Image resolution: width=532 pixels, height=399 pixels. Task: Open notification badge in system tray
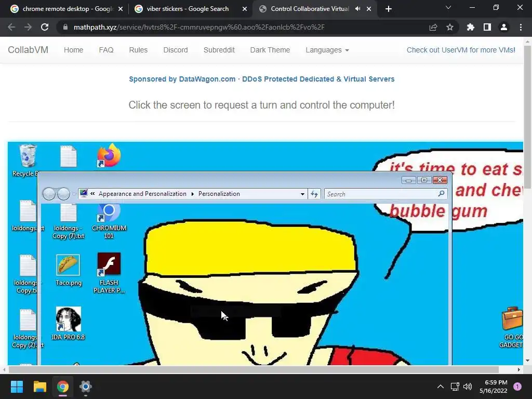point(517,387)
